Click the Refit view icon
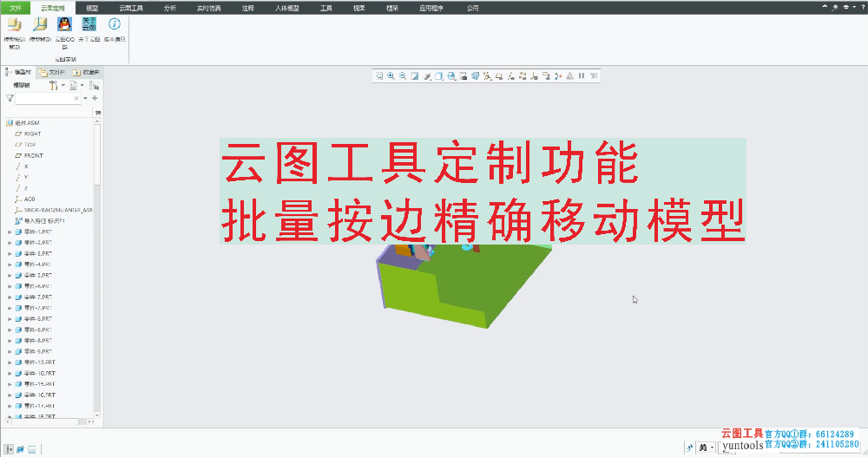868x457 pixels. click(x=379, y=75)
